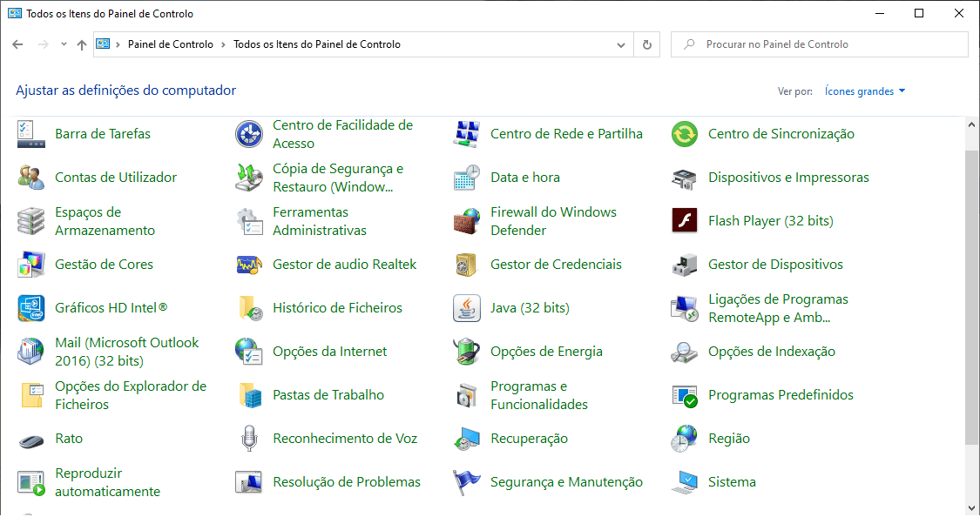This screenshot has height=517, width=980.
Task: Click the Data e hora calendar icon
Action: pyautogui.click(x=466, y=178)
